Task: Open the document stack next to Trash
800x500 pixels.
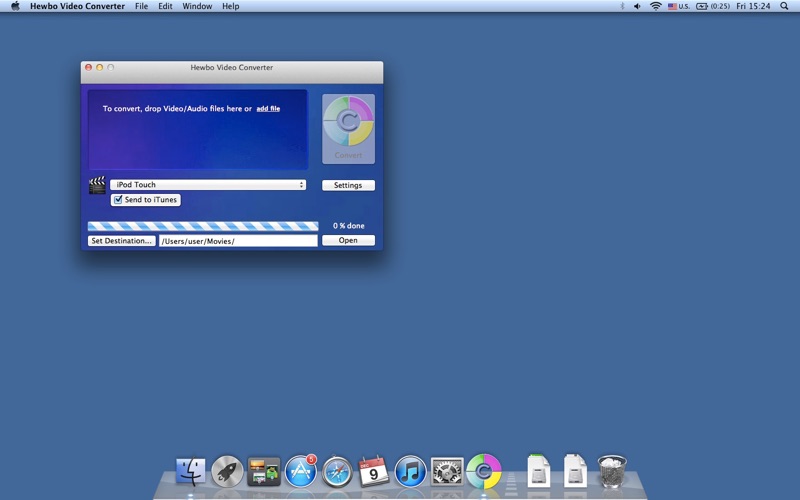Action: tap(575, 471)
